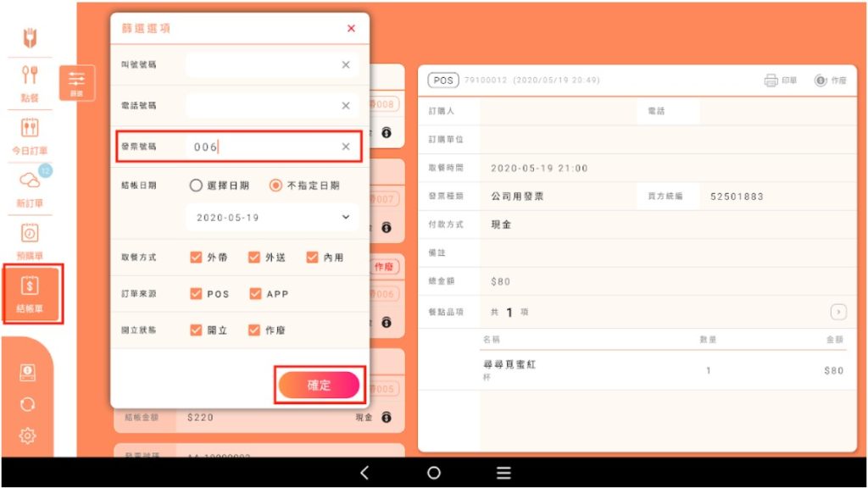Expand the 餐點品項 items arrow
Image resolution: width=868 pixels, height=488 pixels.
click(838, 312)
